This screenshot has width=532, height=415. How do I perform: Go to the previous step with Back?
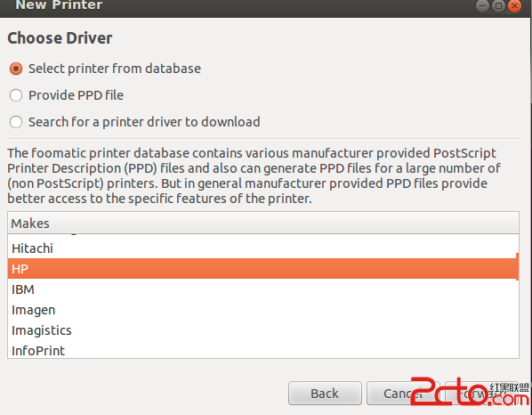click(x=325, y=394)
